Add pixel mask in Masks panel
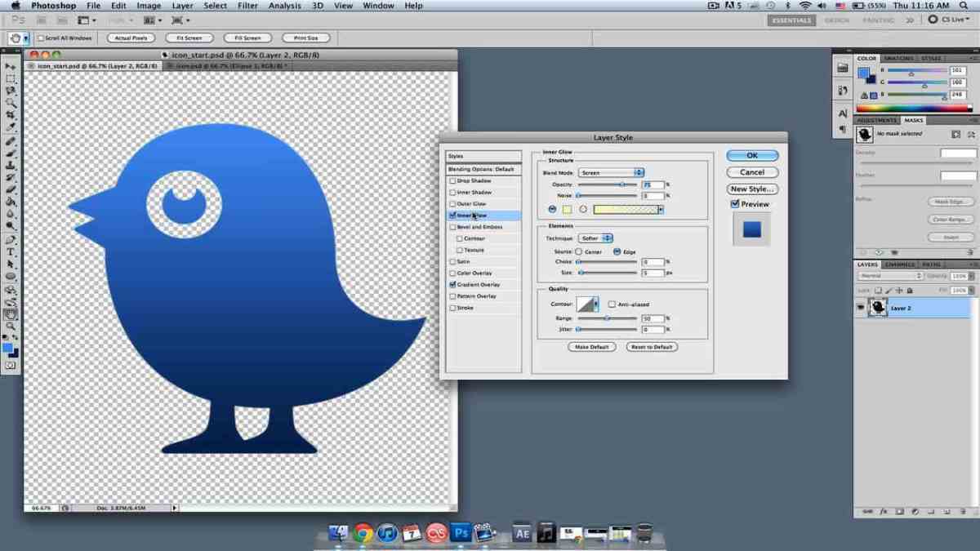This screenshot has width=980, height=551. 956,134
